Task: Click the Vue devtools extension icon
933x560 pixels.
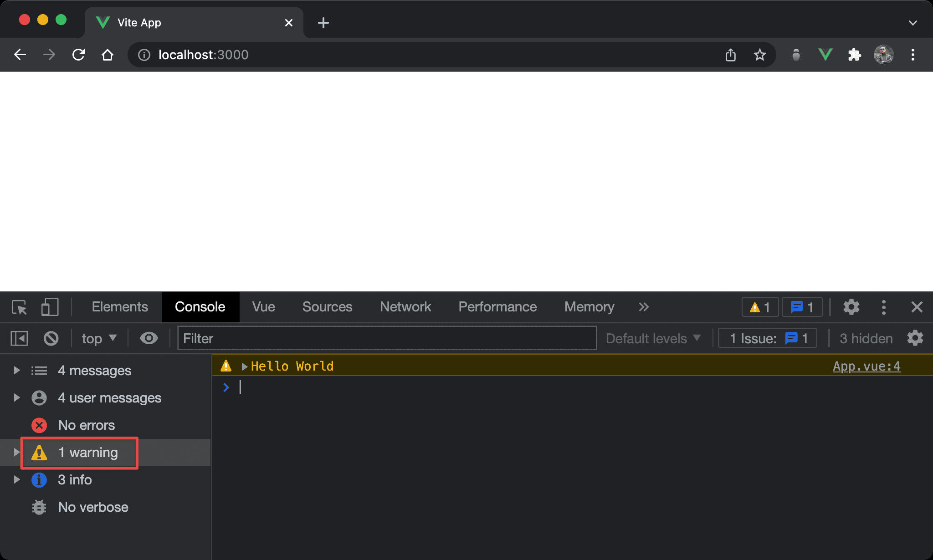Action: click(x=825, y=55)
